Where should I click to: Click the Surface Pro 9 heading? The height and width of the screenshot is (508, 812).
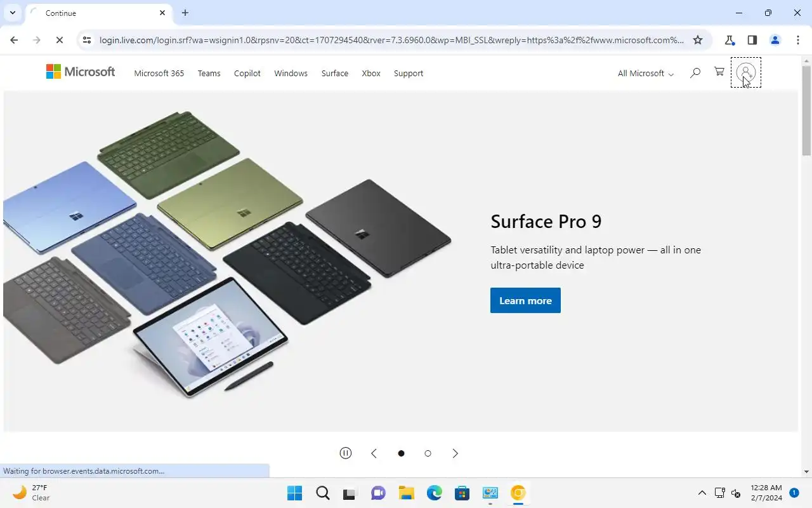click(x=546, y=222)
